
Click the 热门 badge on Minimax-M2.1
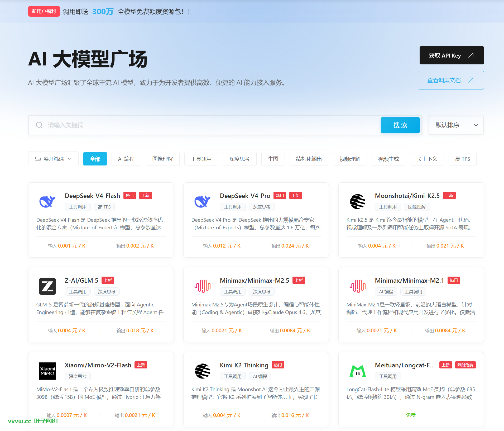click(454, 280)
